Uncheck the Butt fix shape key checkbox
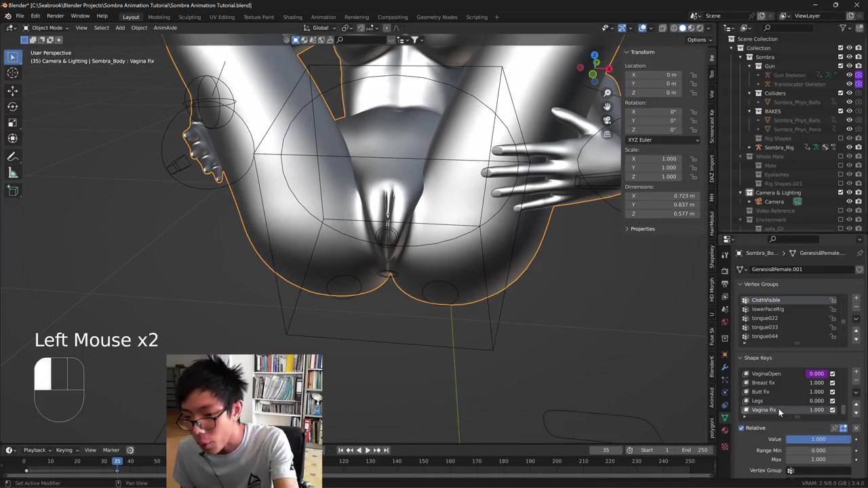Image resolution: width=868 pixels, height=488 pixels. coord(832,392)
